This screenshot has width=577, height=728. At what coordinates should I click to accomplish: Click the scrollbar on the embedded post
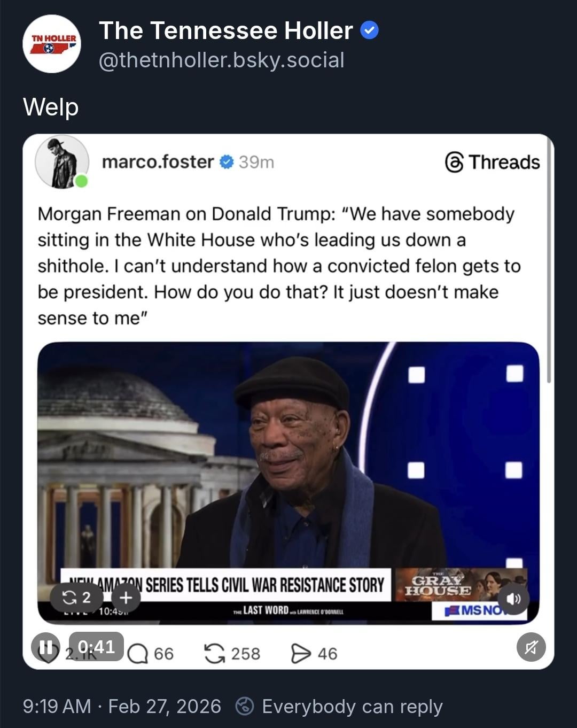549,257
